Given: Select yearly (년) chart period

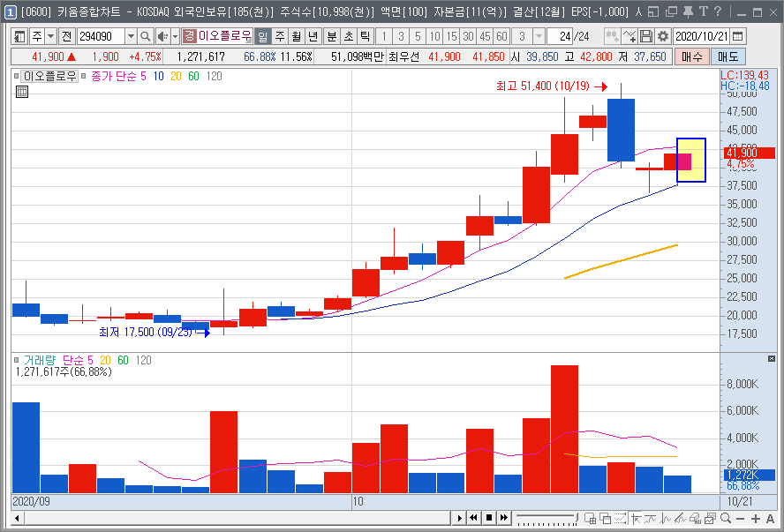Looking at the screenshot, I should [x=313, y=36].
